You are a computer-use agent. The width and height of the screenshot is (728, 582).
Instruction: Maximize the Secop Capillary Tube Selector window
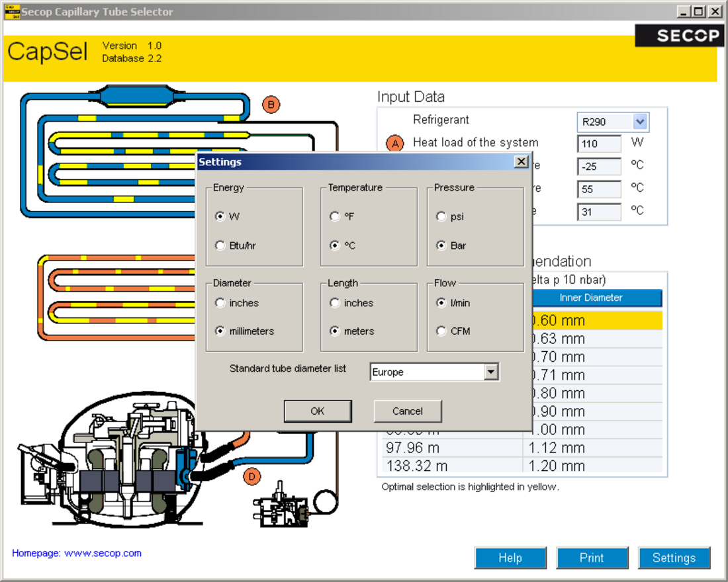699,12
